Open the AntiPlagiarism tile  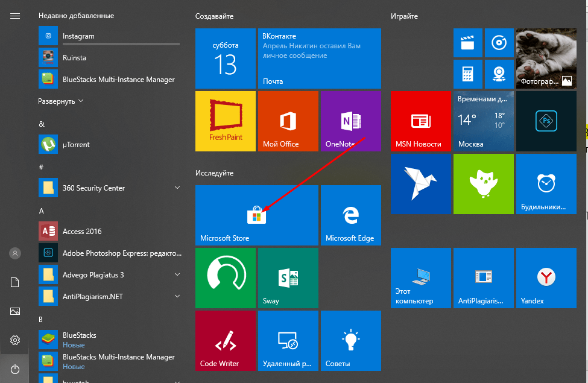484,278
